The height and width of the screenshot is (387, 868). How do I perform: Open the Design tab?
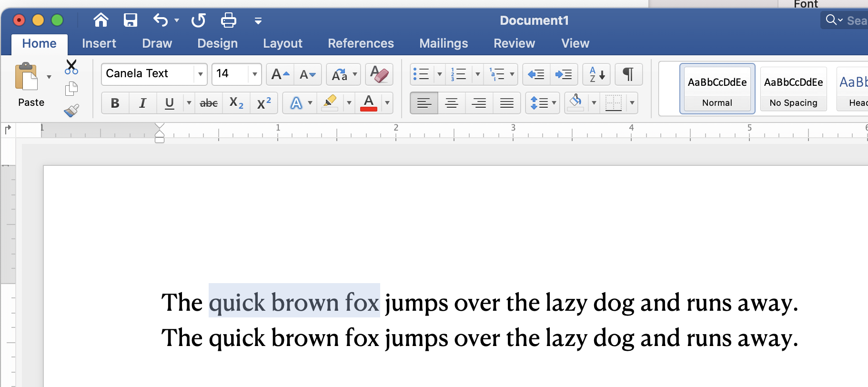coord(218,43)
